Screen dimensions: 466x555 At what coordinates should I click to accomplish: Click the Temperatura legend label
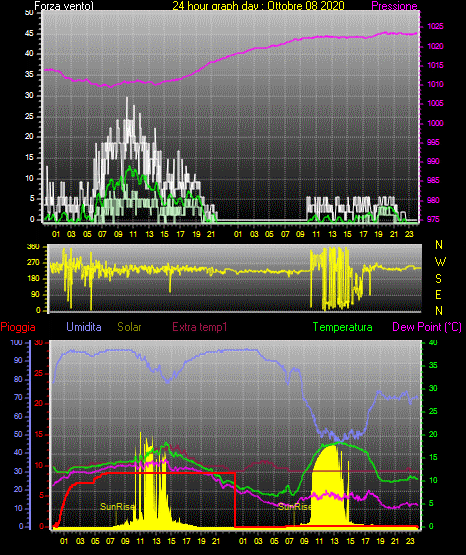coord(343,327)
